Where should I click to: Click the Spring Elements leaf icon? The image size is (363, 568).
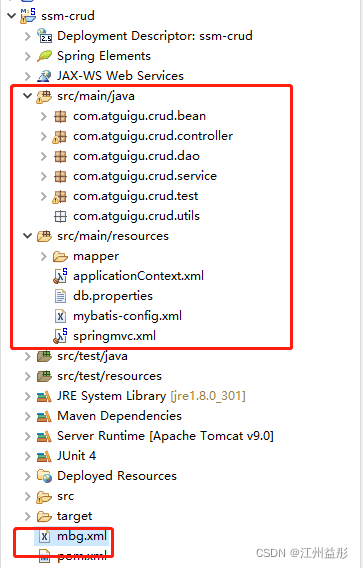click(x=45, y=56)
